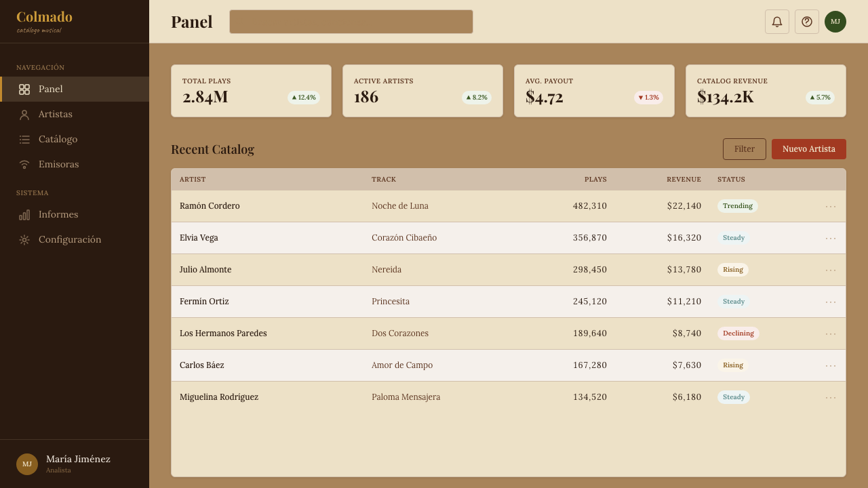Open the Configuración section
The image size is (868, 488).
[75, 239]
